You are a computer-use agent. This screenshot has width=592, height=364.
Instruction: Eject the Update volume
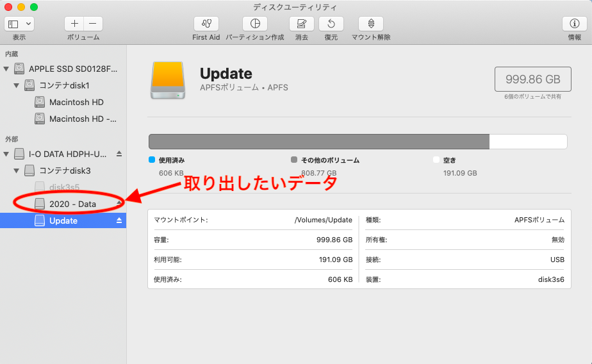[119, 220]
